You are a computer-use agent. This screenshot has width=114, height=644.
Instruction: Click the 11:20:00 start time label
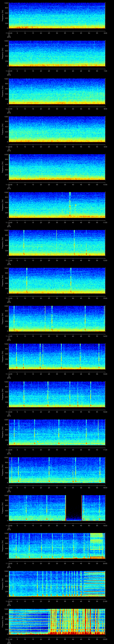tap(9, 601)
